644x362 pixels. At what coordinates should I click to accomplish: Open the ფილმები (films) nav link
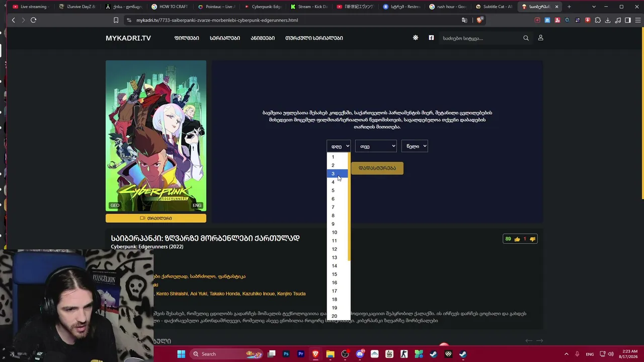[187, 38]
